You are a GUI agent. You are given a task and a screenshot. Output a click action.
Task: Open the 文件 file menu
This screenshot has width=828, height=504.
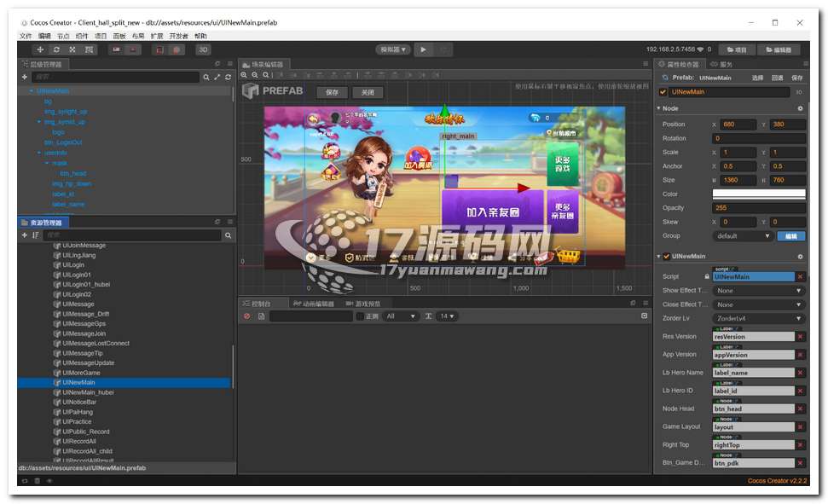(x=26, y=36)
